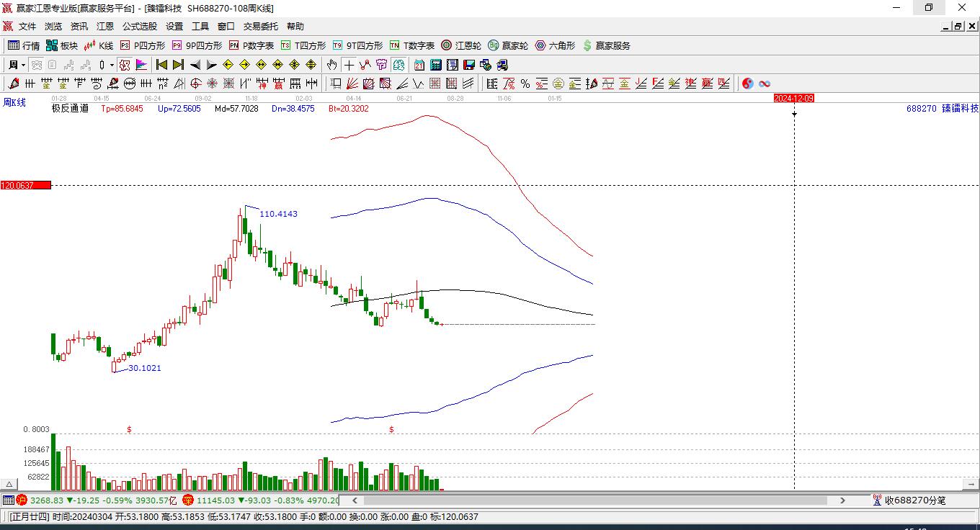
Task: Click the calendar icon showing 21
Action: pos(419,65)
